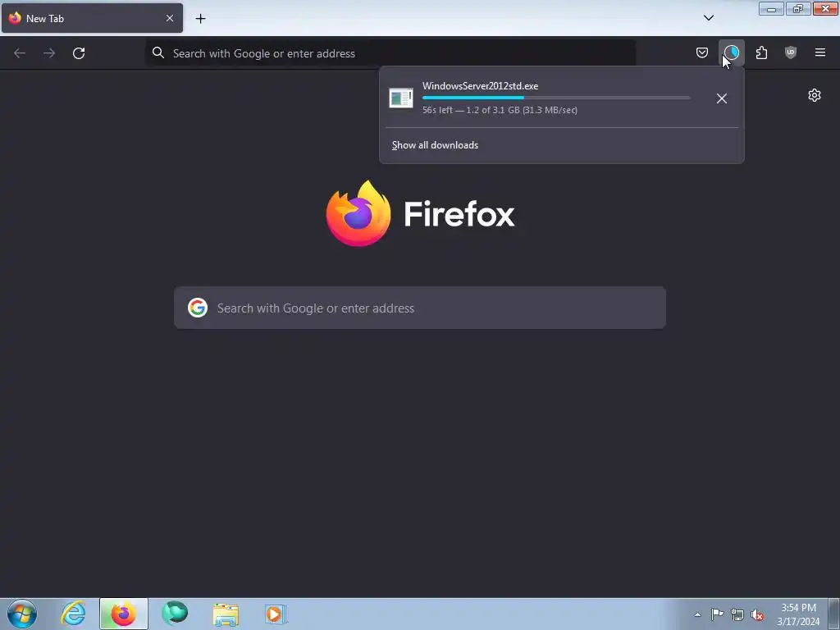Open the taskbar clock and date

coord(798,614)
